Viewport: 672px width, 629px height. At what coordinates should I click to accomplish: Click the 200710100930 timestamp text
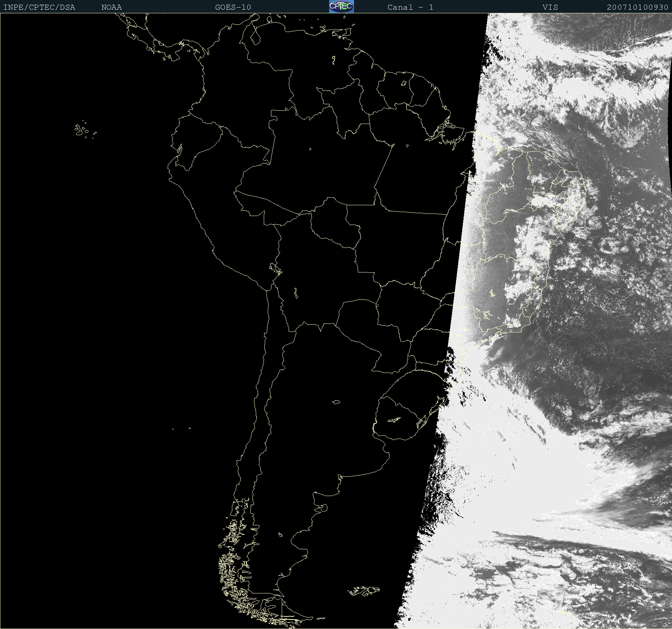pyautogui.click(x=638, y=7)
